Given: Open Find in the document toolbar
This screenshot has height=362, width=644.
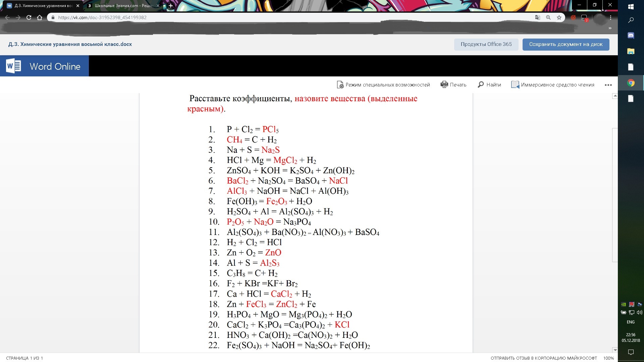Looking at the screenshot, I should [x=489, y=85].
